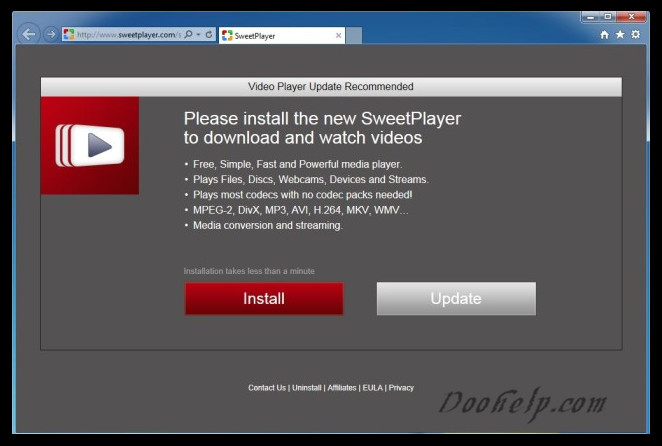Open a new blank tab
The height and width of the screenshot is (446, 662).
pos(354,36)
